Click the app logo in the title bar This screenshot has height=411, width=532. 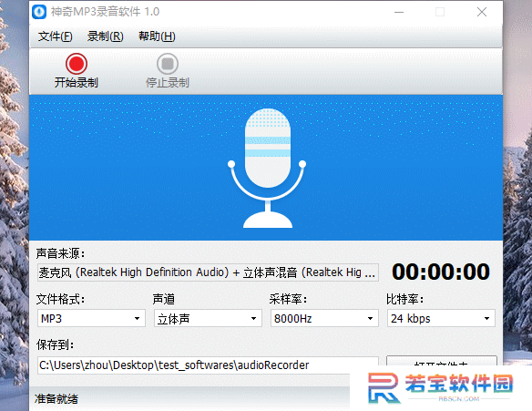39,12
